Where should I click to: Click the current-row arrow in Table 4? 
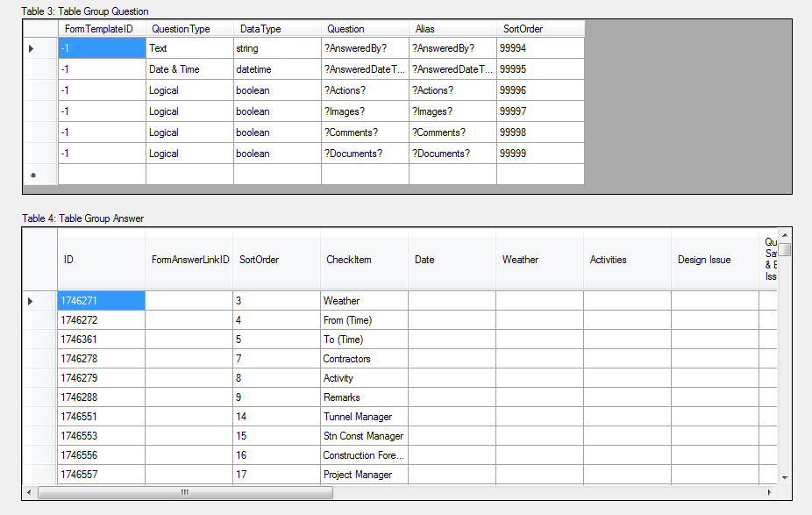(x=31, y=301)
